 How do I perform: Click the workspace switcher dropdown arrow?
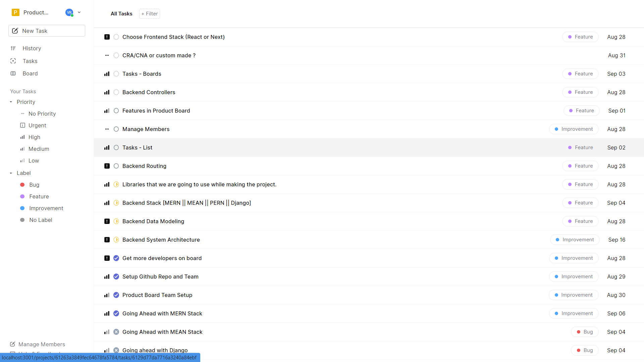tap(79, 12)
